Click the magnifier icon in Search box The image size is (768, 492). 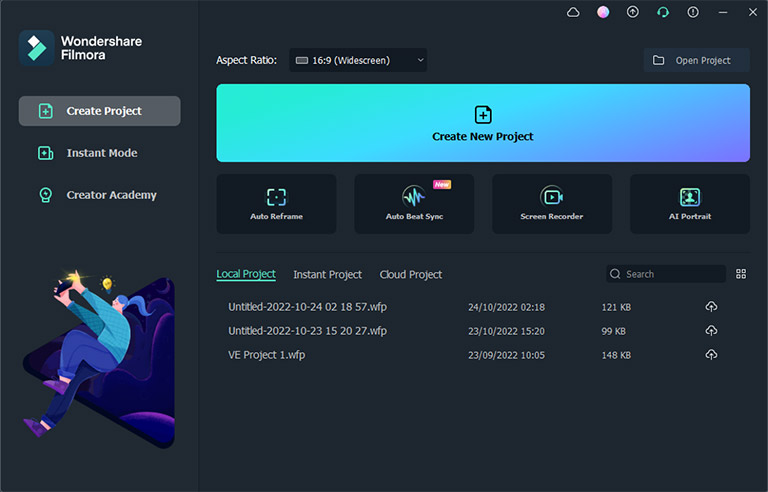[615, 274]
